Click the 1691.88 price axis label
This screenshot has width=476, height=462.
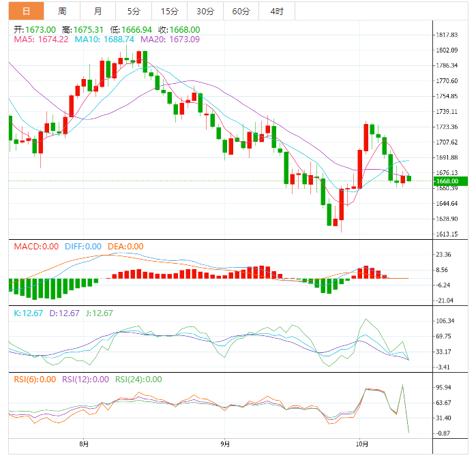tap(447, 157)
